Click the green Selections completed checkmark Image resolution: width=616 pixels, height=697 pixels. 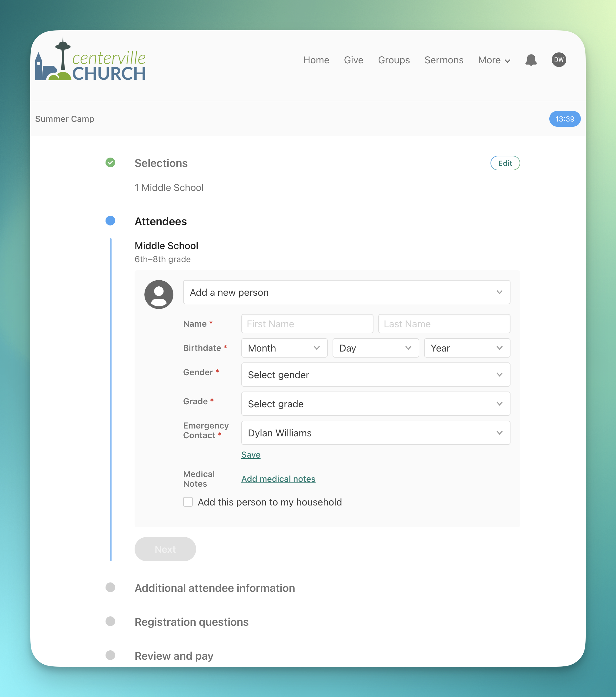coord(110,163)
